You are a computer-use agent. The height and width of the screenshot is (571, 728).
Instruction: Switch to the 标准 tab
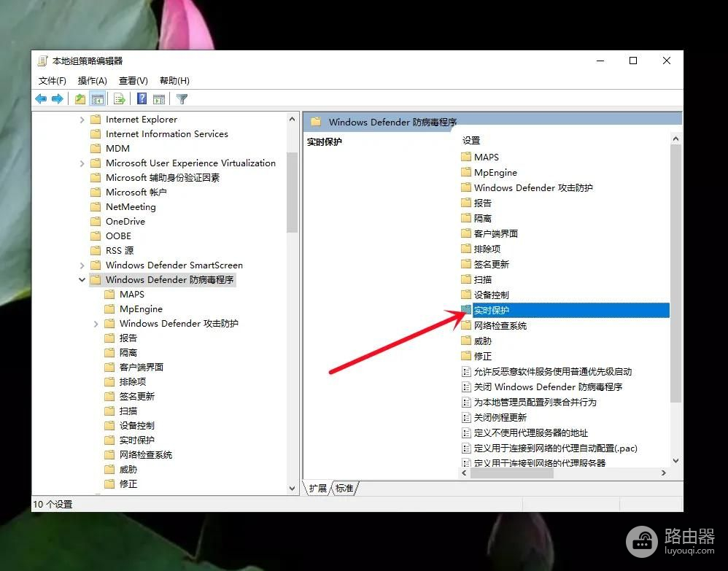click(344, 489)
